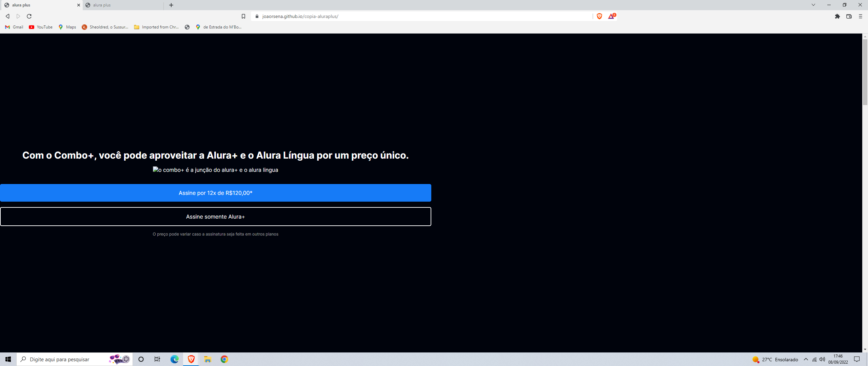Open the weather widget showing 27°C Ensolarado
This screenshot has width=868, height=366.
pyautogui.click(x=775, y=360)
